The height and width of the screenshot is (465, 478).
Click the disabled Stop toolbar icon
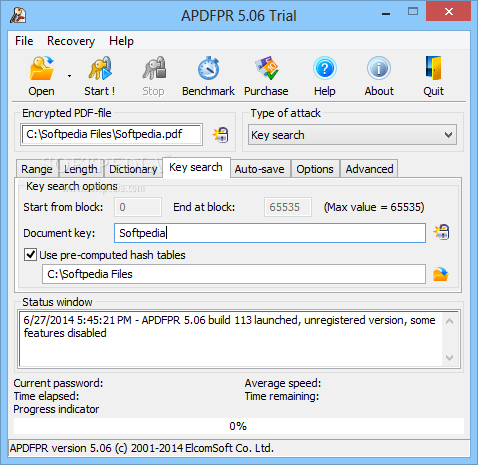(x=154, y=68)
